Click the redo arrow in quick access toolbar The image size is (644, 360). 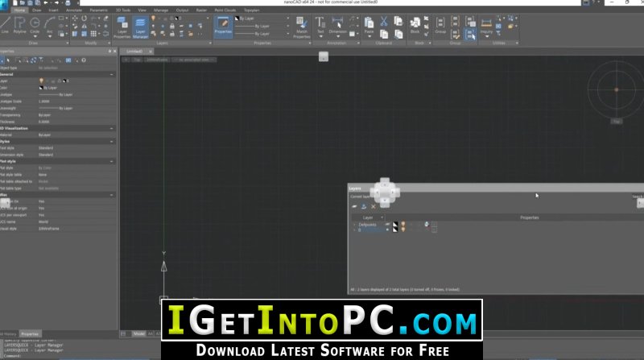[x=56, y=3]
